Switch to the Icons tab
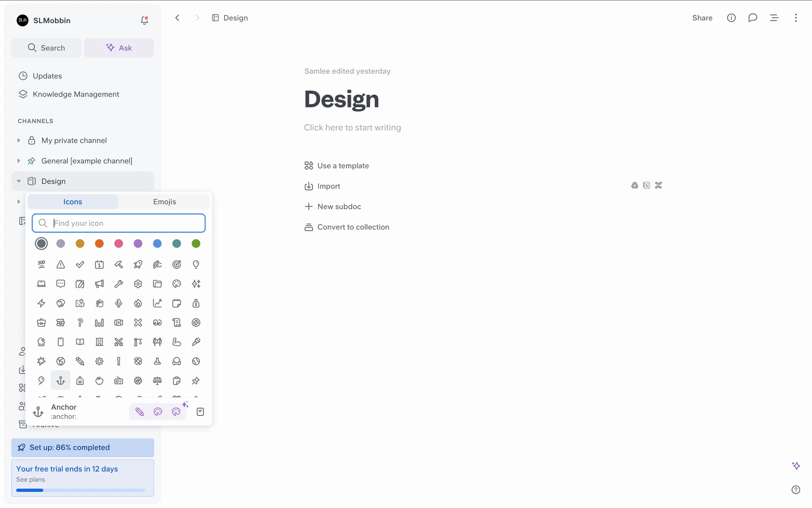812x508 pixels. 73,202
